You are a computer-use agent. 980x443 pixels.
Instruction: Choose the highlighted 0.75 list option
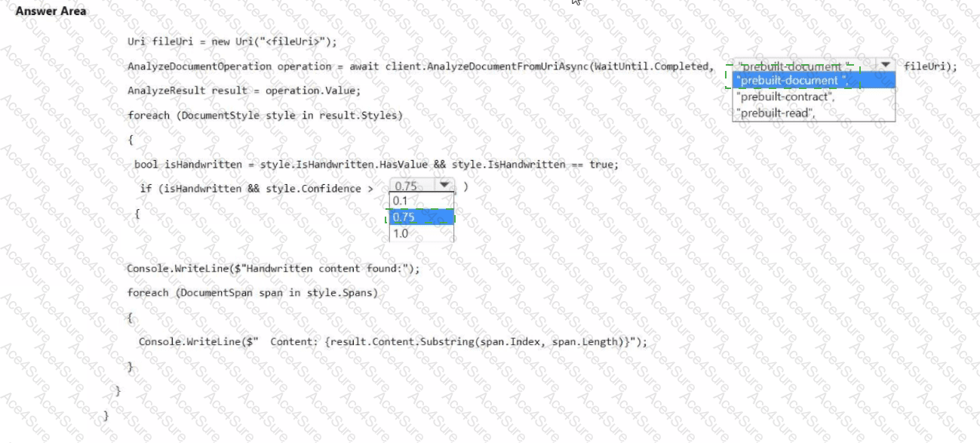pos(421,217)
